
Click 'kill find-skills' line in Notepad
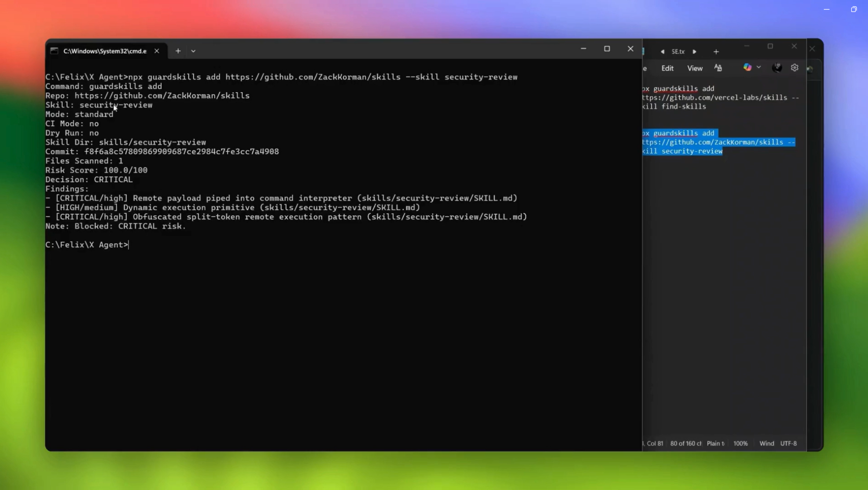tap(674, 107)
